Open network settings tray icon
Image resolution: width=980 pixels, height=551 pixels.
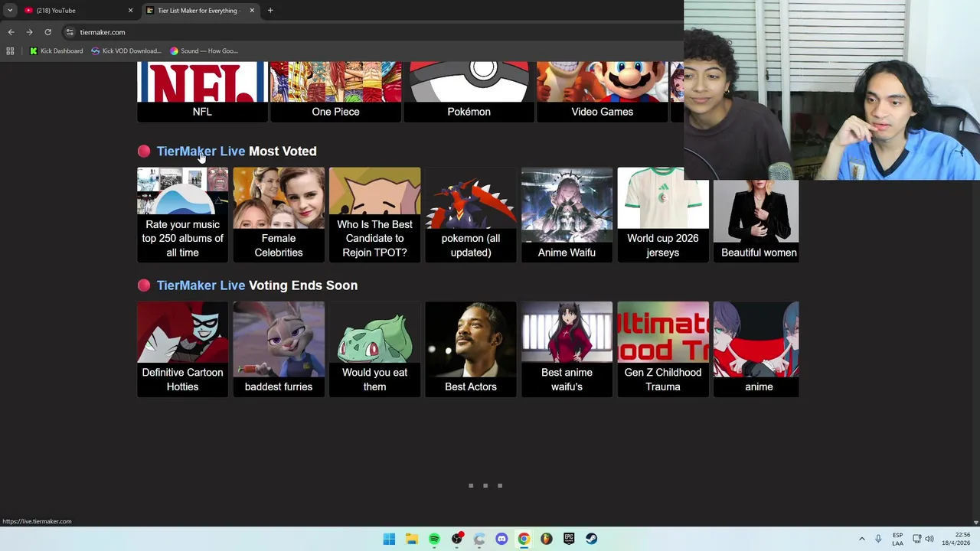click(x=917, y=539)
